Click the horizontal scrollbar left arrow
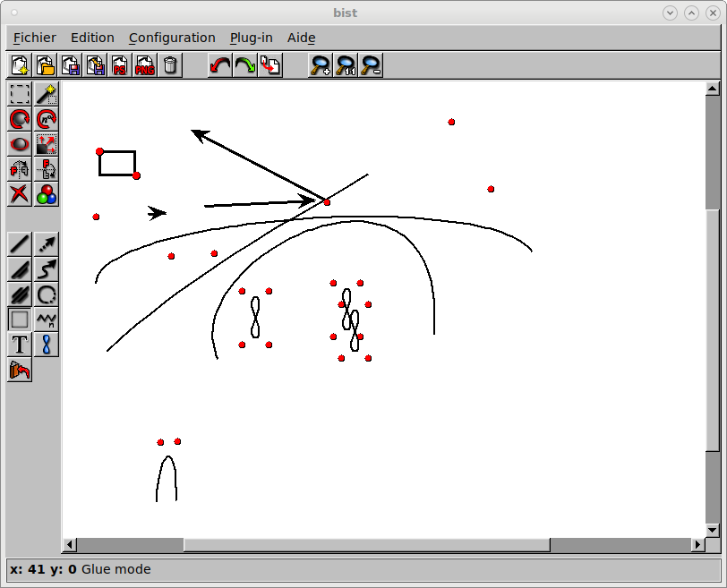 click(x=70, y=544)
